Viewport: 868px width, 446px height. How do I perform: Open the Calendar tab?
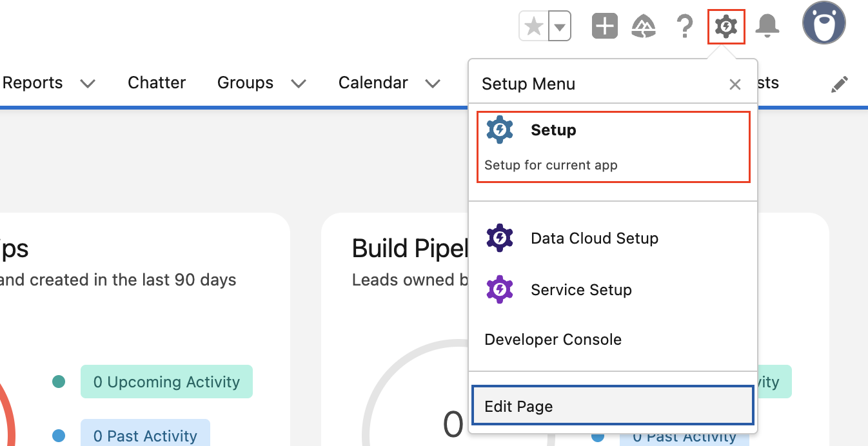coord(373,83)
